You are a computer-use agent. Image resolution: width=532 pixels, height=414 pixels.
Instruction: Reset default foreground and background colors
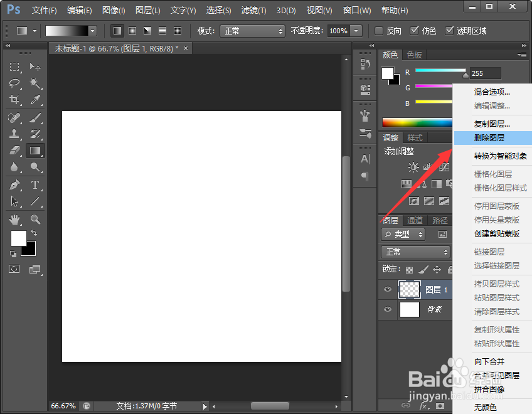[x=13, y=253]
